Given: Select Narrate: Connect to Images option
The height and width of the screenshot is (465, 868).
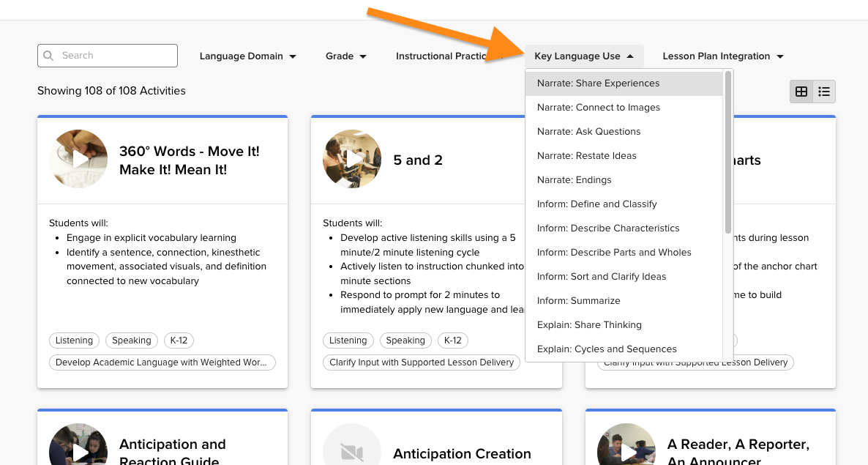Looking at the screenshot, I should (x=624, y=108).
